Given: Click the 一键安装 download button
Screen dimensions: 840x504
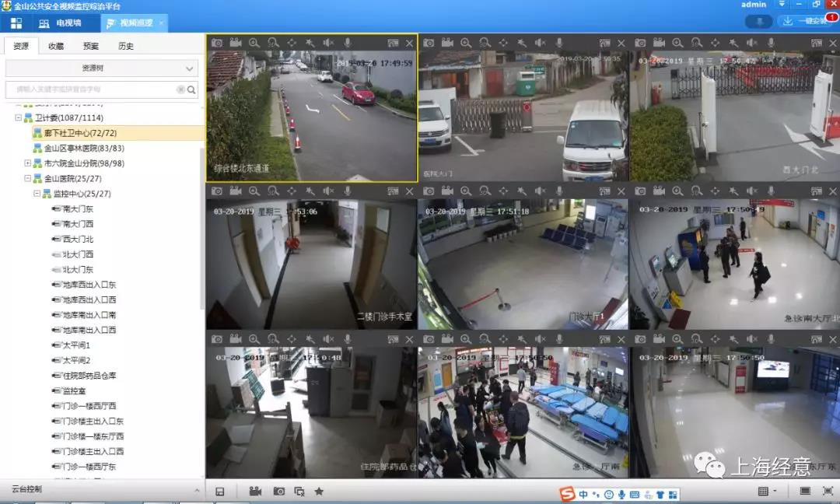Looking at the screenshot, I should click(806, 21).
